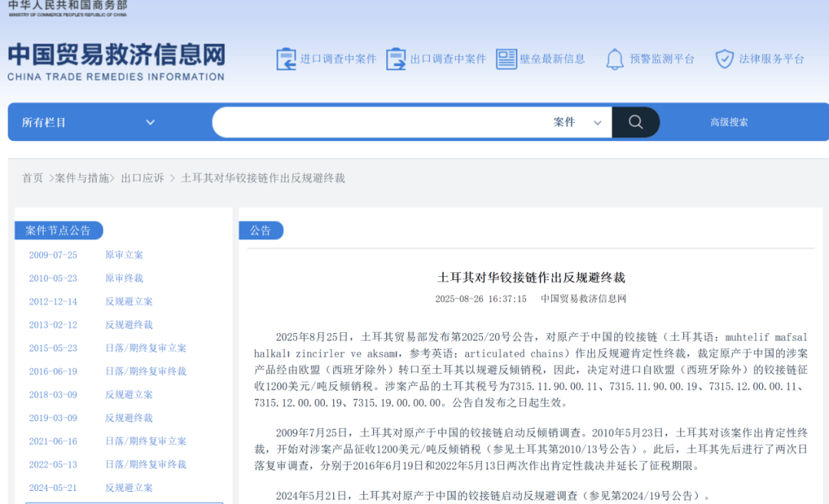This screenshot has height=504, width=829.
Task: Open 高级搜索 advanced search
Action: click(728, 121)
